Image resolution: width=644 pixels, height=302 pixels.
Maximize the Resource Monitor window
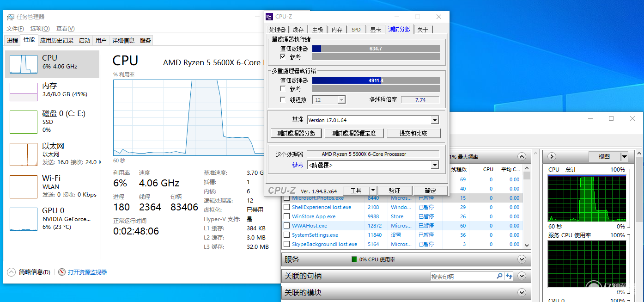[611, 119]
